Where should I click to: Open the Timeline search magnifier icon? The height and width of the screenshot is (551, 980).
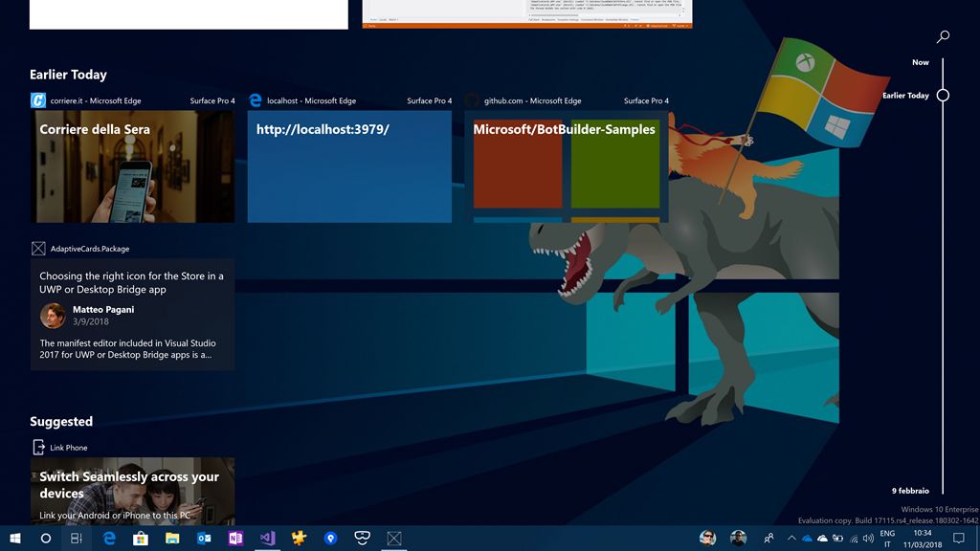pos(943,37)
